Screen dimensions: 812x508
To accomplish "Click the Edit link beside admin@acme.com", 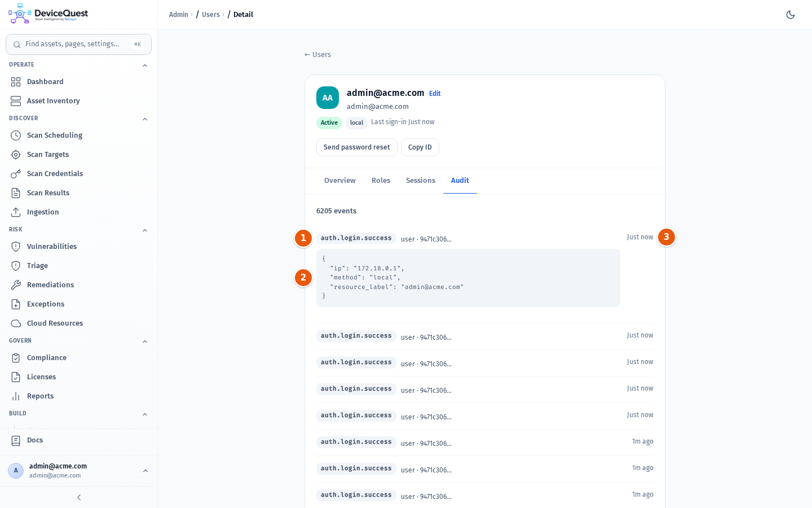I will click(x=435, y=94).
